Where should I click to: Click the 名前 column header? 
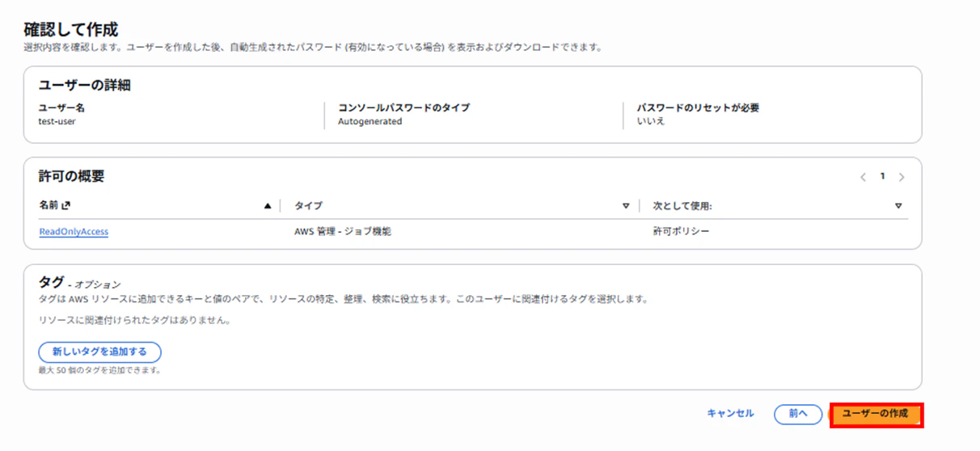point(49,206)
